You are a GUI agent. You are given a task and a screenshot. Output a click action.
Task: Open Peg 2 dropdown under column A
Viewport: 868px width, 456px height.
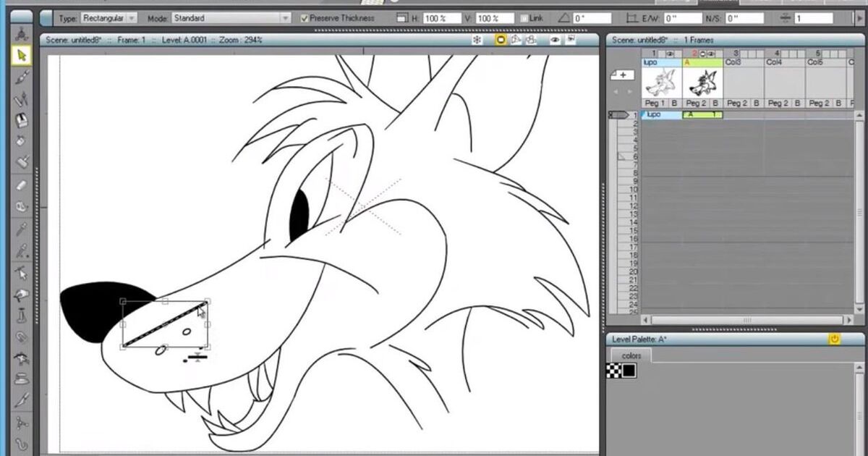click(697, 104)
